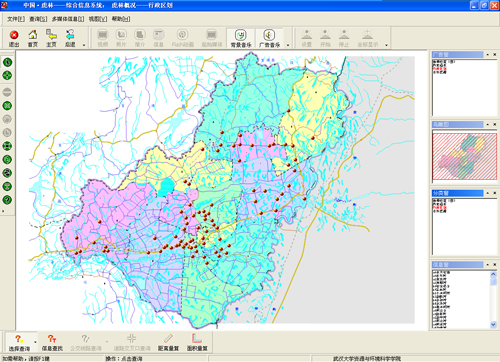Expand music toolbar overflow arrow after 广告音乐
This screenshot has height=362, width=500.
point(288,45)
